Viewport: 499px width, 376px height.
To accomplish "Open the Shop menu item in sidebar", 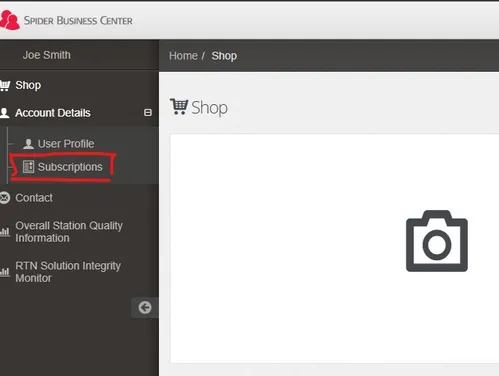I will pos(28,85).
